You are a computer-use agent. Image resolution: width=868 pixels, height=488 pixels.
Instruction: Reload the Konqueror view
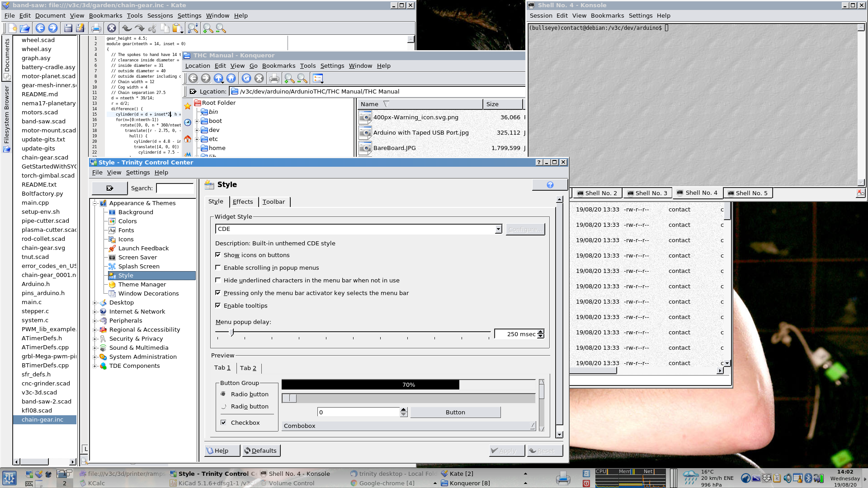point(246,78)
